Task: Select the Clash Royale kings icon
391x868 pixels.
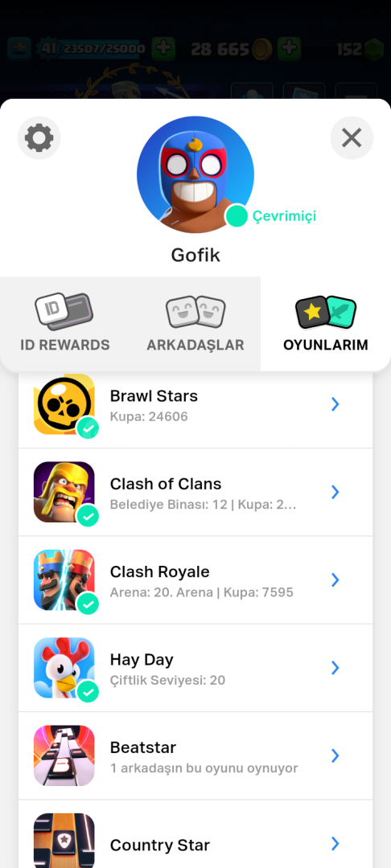Action: [x=64, y=580]
